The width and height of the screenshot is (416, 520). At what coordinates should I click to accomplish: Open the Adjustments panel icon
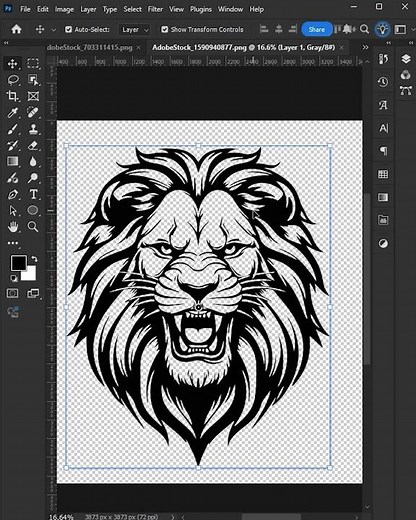pyautogui.click(x=383, y=243)
